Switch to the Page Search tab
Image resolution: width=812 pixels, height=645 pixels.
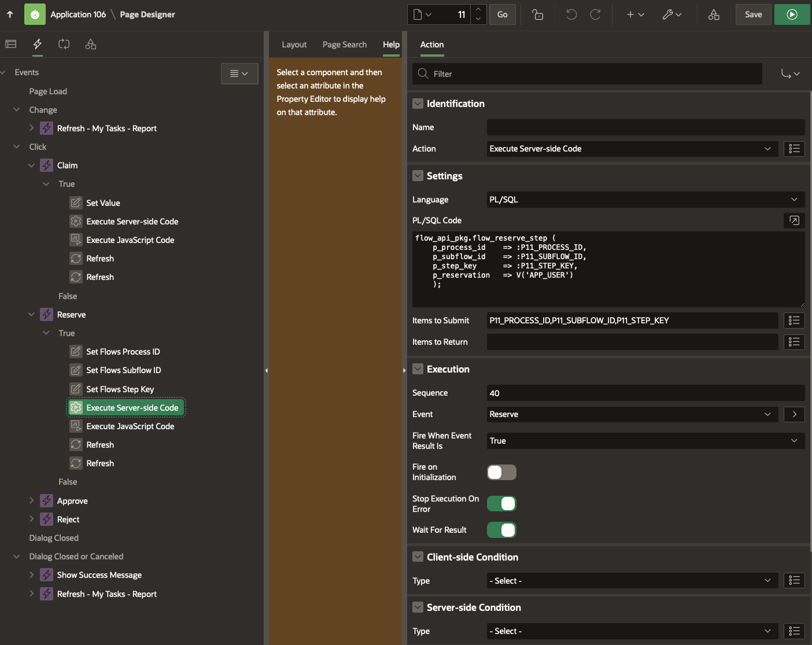[345, 45]
